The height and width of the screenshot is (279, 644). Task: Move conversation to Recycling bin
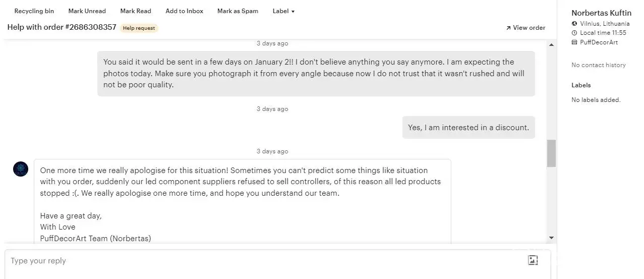coord(34,11)
